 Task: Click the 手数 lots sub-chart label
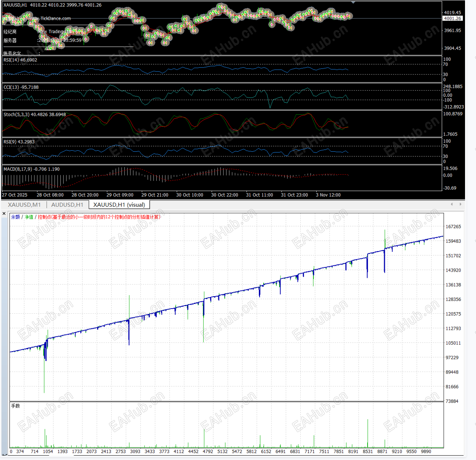(x=15, y=406)
